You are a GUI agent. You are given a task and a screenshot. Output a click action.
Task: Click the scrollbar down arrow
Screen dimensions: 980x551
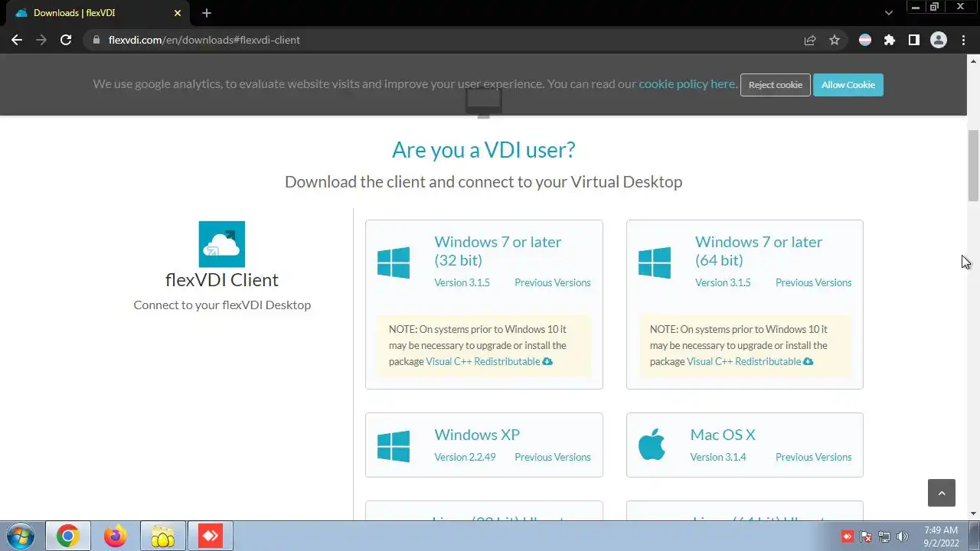coord(974,514)
